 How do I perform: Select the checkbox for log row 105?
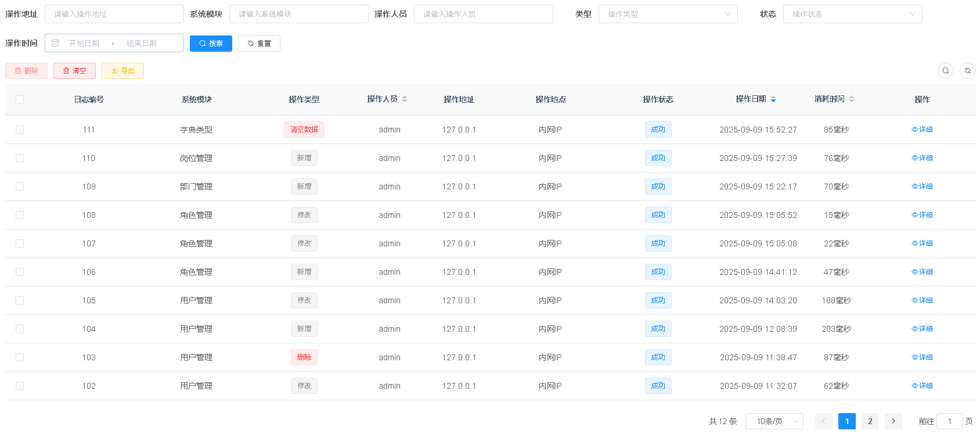(x=20, y=300)
